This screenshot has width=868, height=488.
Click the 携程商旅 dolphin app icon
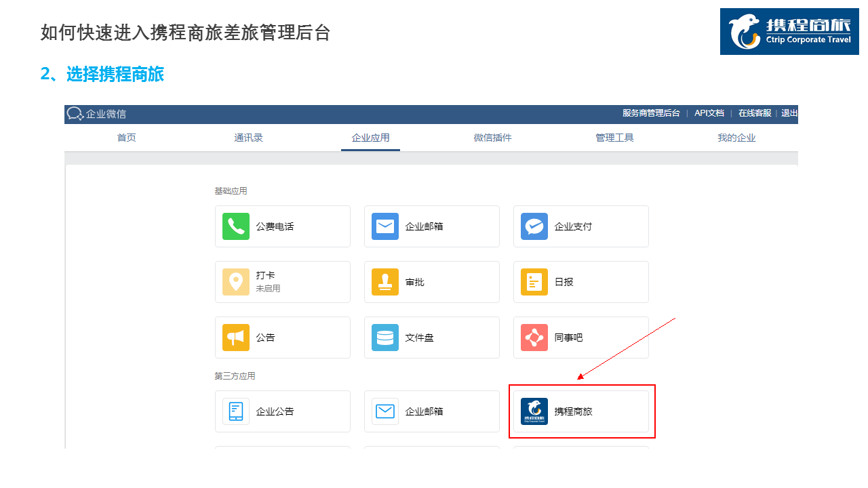(534, 411)
